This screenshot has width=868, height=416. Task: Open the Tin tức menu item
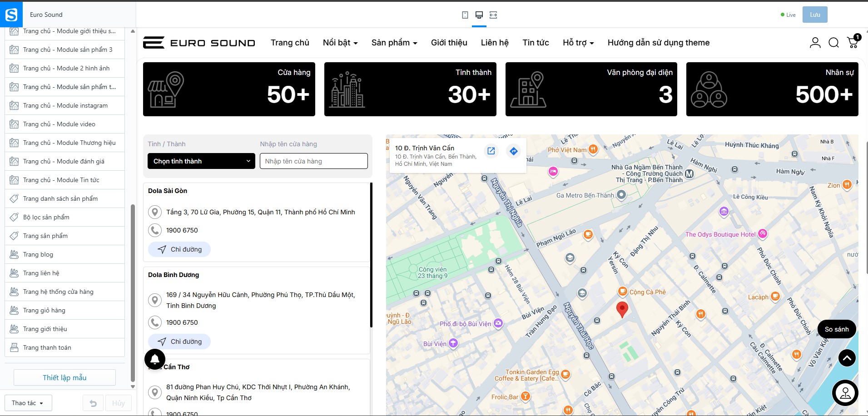coord(536,43)
